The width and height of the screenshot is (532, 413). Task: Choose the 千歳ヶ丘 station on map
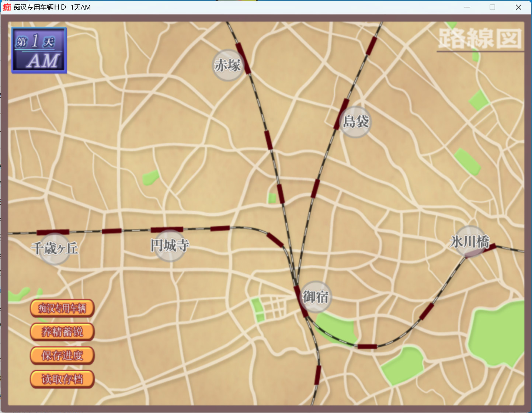(55, 249)
